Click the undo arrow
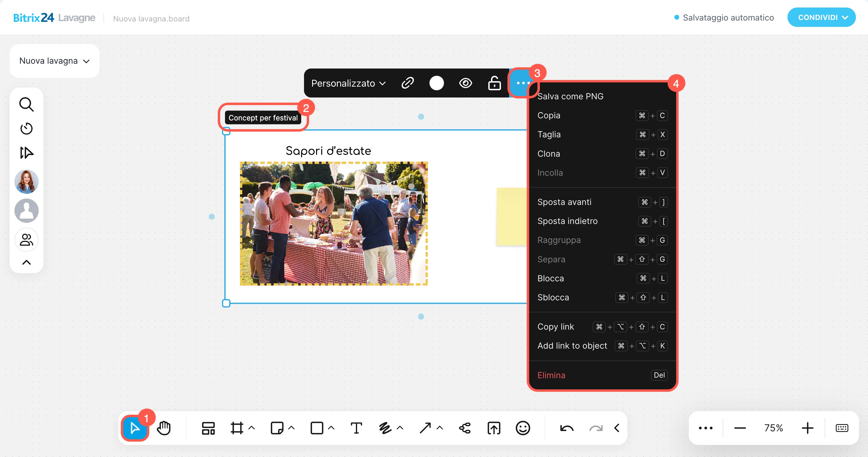This screenshot has width=868, height=457. (566, 428)
